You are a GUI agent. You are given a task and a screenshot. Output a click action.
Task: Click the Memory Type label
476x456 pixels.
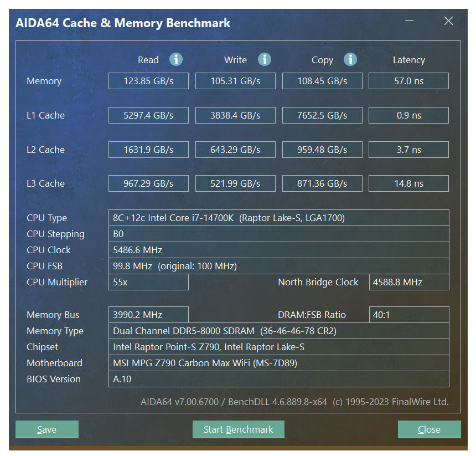coord(55,331)
